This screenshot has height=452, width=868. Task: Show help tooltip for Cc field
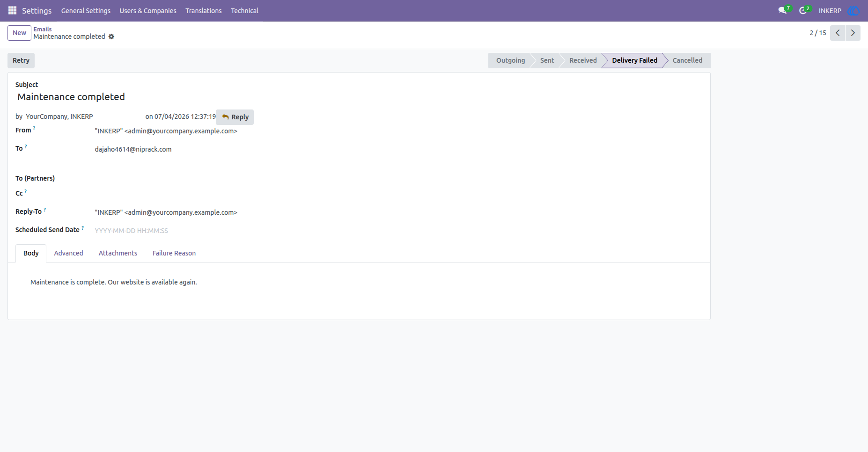point(26,191)
